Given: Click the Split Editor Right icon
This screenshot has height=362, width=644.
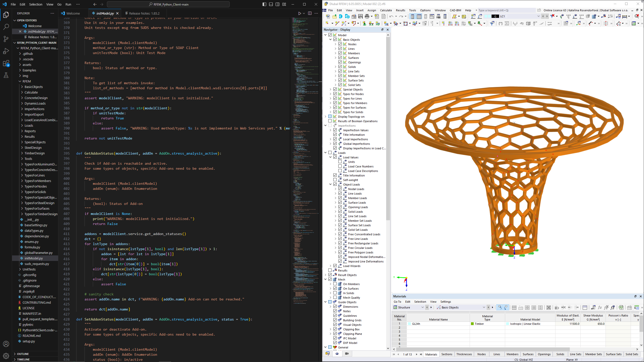Looking at the screenshot, I should [310, 13].
